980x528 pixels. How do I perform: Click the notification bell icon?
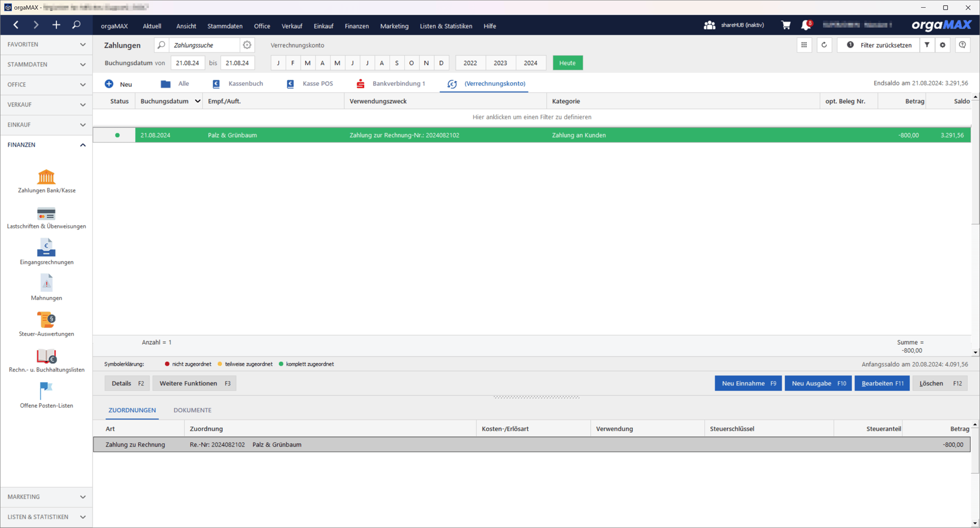(x=806, y=25)
